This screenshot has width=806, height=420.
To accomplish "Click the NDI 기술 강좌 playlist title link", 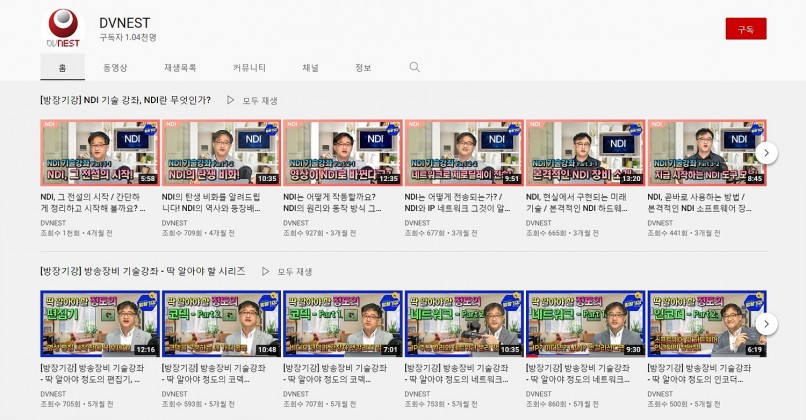I will point(125,100).
